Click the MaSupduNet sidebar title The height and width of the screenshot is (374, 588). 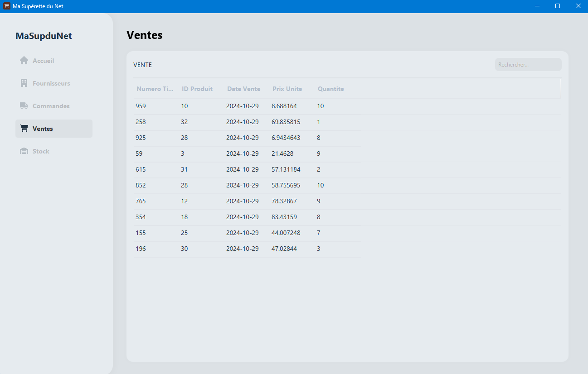44,36
